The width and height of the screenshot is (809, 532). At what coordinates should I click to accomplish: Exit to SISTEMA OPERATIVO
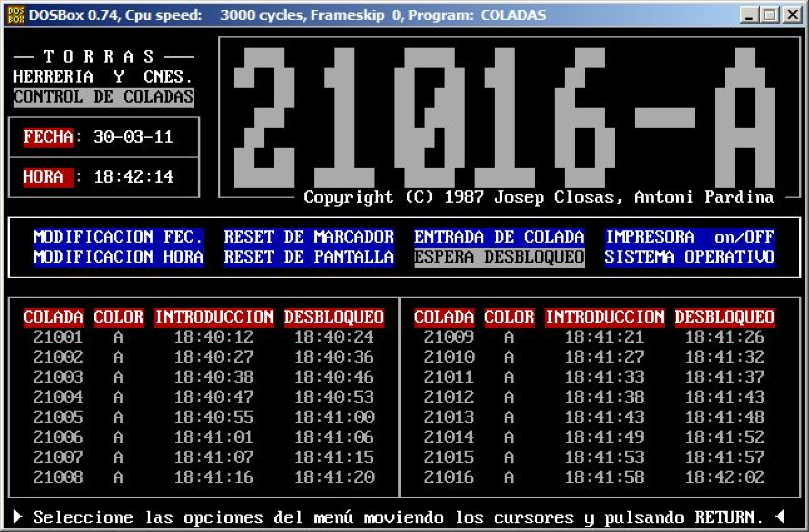coord(689,257)
